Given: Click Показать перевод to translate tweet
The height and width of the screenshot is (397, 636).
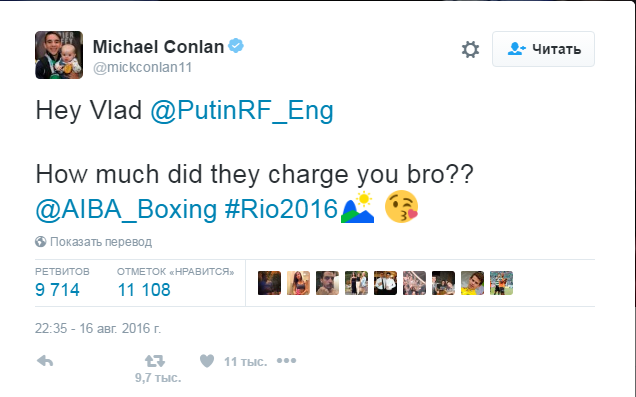Looking at the screenshot, I should coord(101,242).
